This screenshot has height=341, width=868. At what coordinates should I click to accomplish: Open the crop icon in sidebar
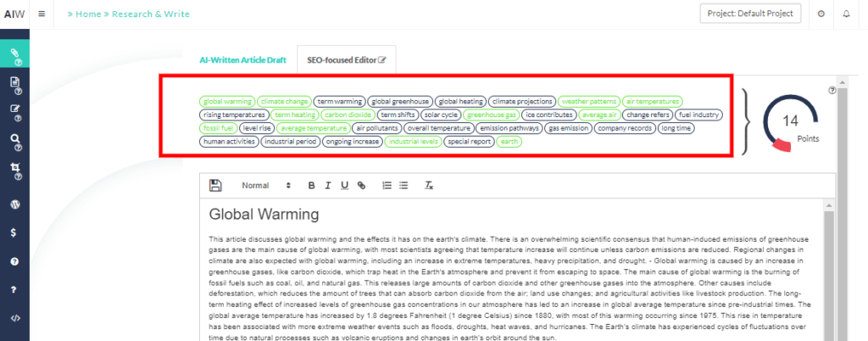pos(15,168)
